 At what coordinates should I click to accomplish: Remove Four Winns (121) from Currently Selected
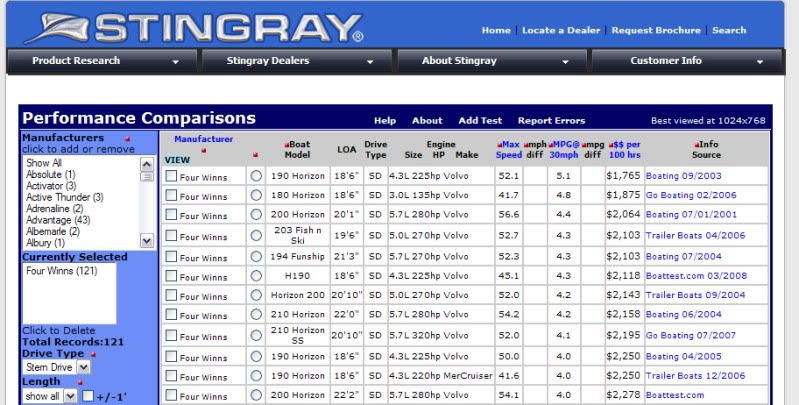click(62, 271)
